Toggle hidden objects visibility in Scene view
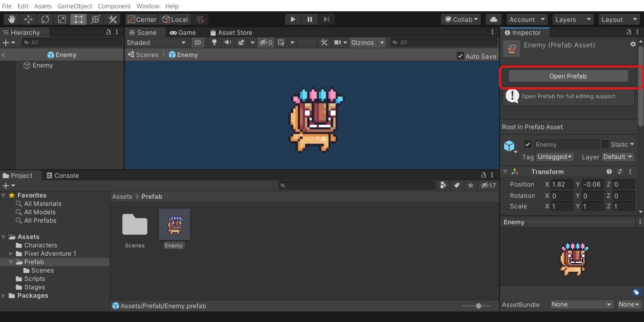Screen dimensions: 644x322 [266, 42]
